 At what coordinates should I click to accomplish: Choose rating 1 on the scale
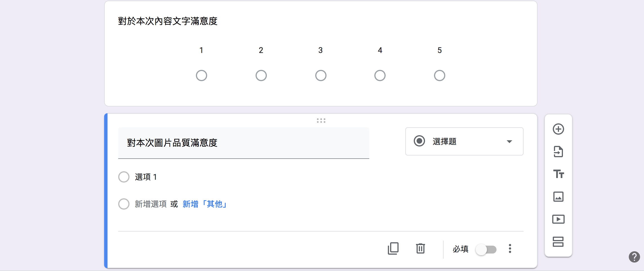coord(202,75)
